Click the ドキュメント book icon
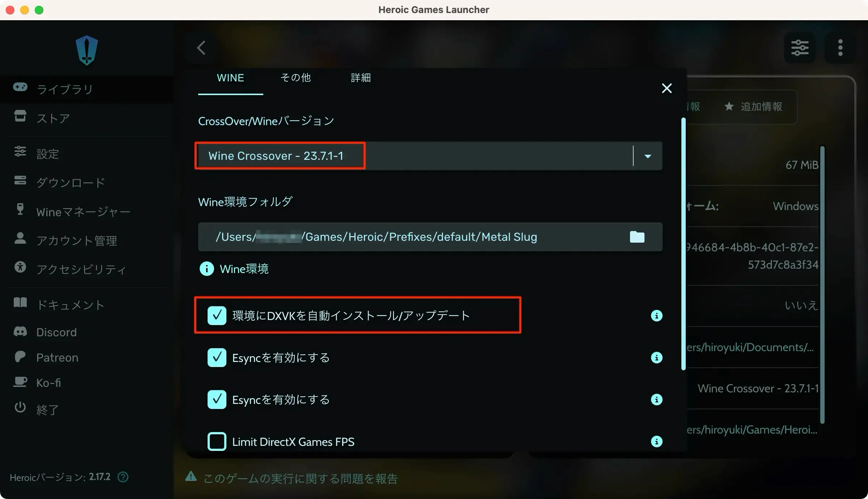The image size is (868, 499). tap(20, 302)
